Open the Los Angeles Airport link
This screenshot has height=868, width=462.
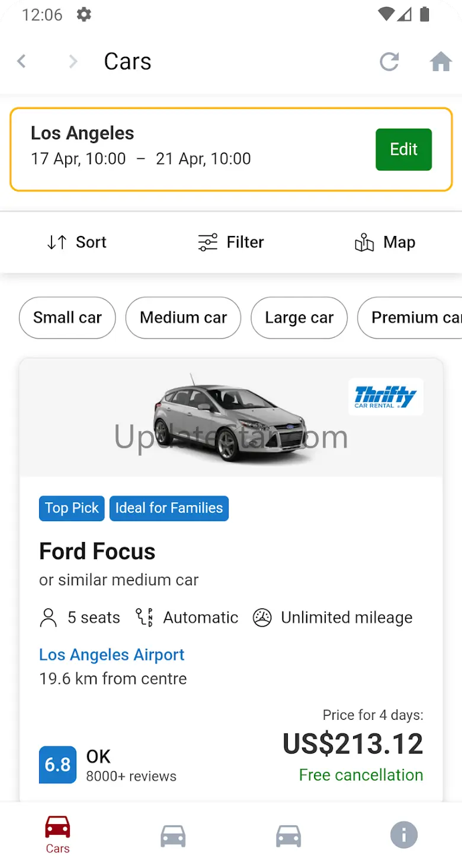click(112, 655)
